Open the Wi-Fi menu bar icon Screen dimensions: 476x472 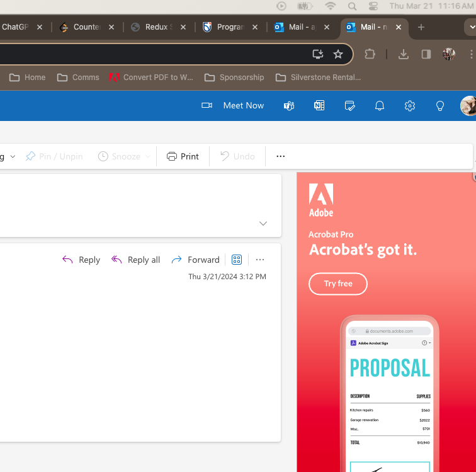click(x=331, y=6)
